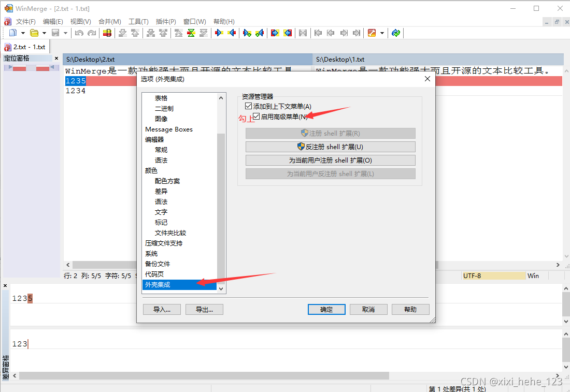
Task: Open the dropdown arrow beside the Open icon
Action: pyautogui.click(x=45, y=33)
